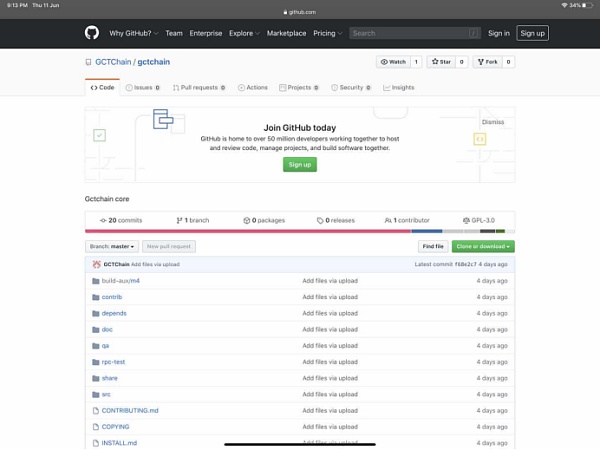
Task: Click the build-aux/m4 folder icon
Action: coord(95,281)
